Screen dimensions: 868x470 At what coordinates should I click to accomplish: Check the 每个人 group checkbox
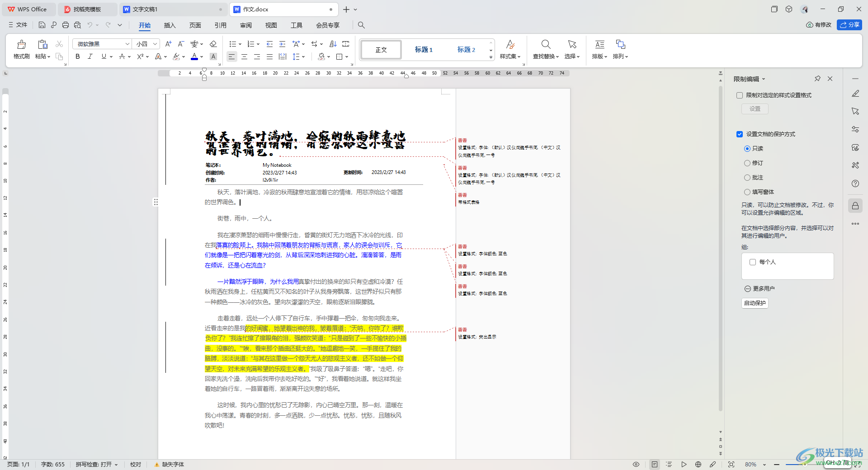click(753, 262)
